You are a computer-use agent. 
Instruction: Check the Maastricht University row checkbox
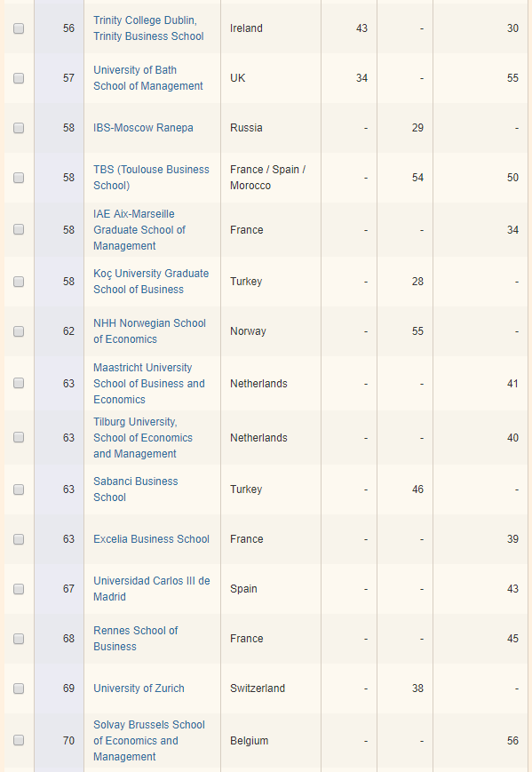(x=19, y=383)
